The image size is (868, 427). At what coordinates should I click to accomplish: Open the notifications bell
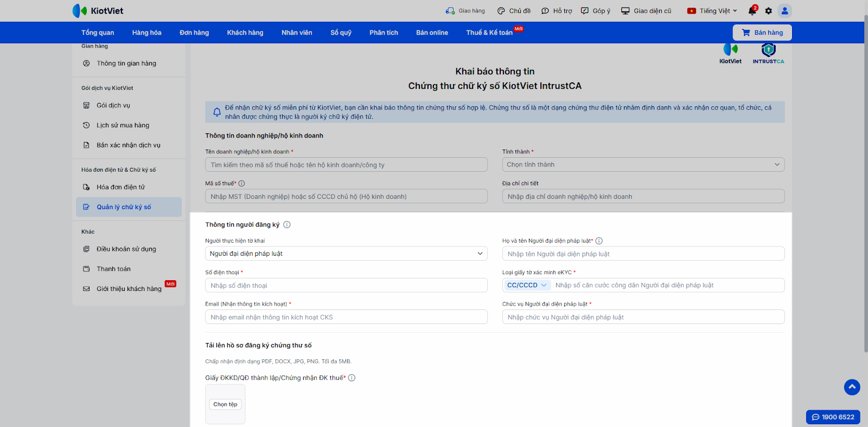pyautogui.click(x=752, y=11)
